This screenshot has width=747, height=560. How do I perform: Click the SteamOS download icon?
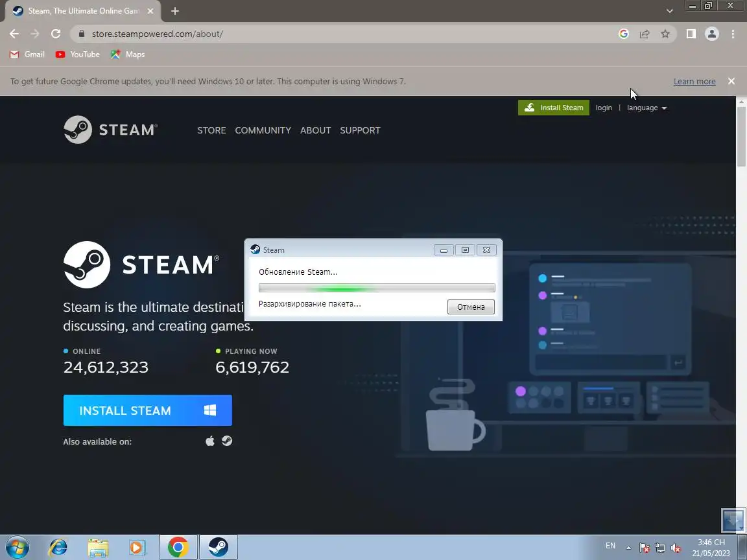[x=227, y=441]
